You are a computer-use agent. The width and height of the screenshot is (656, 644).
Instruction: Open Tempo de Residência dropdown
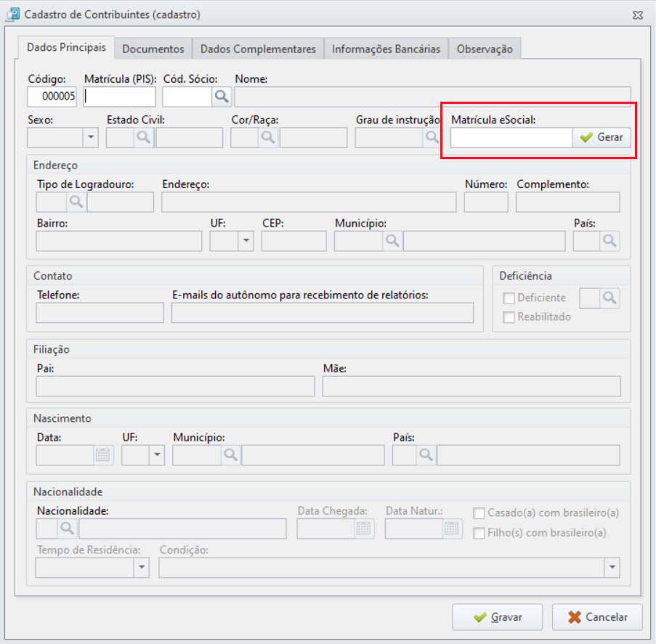[x=142, y=568]
